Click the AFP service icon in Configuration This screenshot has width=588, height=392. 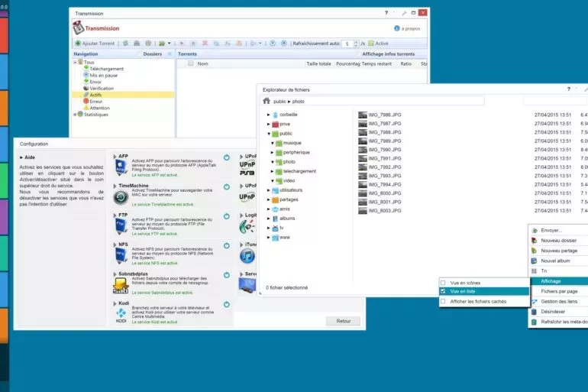(x=121, y=167)
